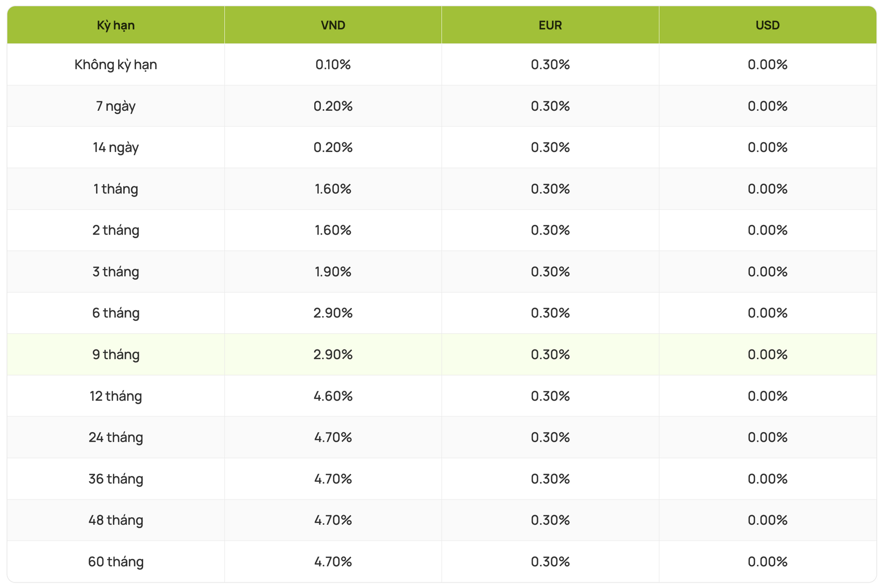Click the 4.60% VND rate cell
Viewport: 886px width, 588px height.
(x=333, y=396)
